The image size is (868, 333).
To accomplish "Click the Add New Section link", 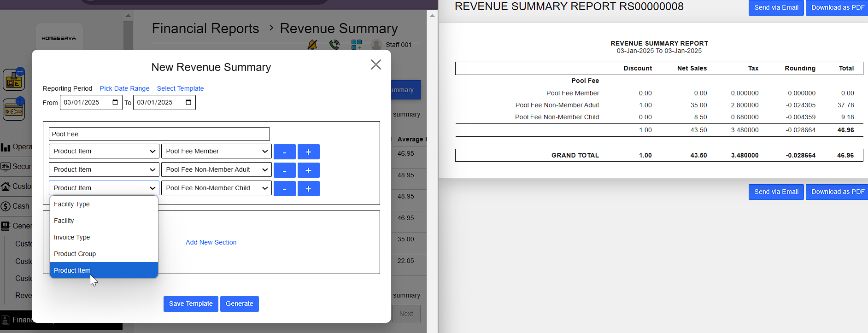I will coord(211,242).
